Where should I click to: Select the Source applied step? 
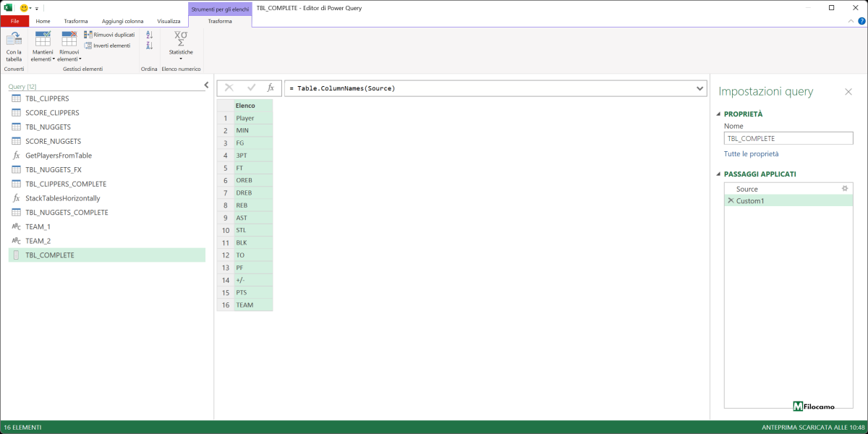pos(788,189)
